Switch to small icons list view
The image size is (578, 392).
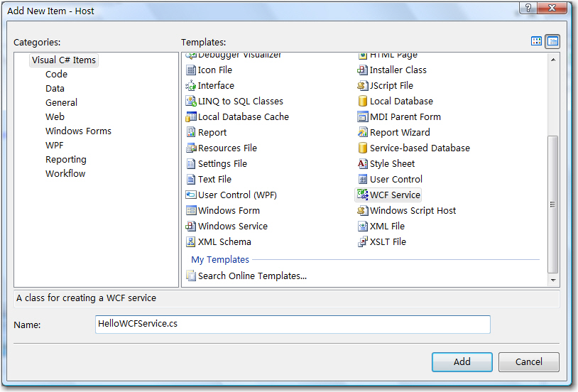coord(552,41)
